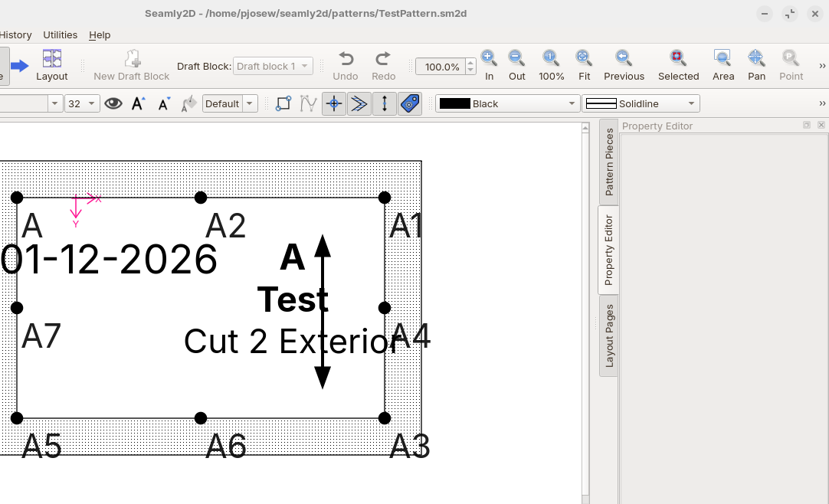The width and height of the screenshot is (829, 504).
Task: Switch to the Pattern Pieces tab
Action: 609,162
